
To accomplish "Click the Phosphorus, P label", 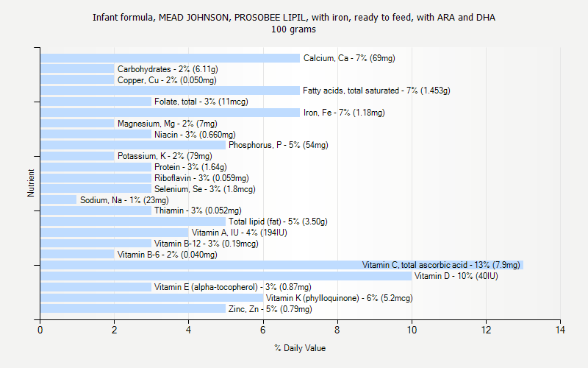I will click(278, 145).
